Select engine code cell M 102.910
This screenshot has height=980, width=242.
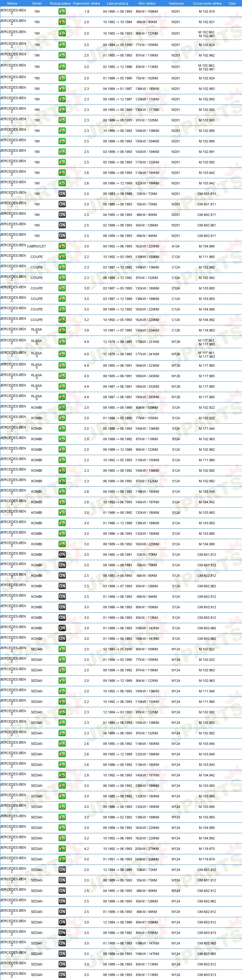[206, 11]
